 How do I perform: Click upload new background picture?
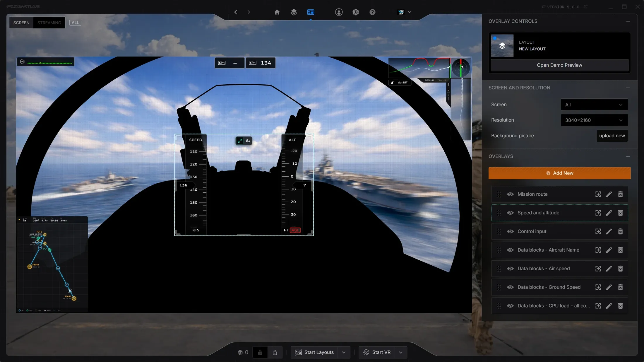(x=612, y=136)
